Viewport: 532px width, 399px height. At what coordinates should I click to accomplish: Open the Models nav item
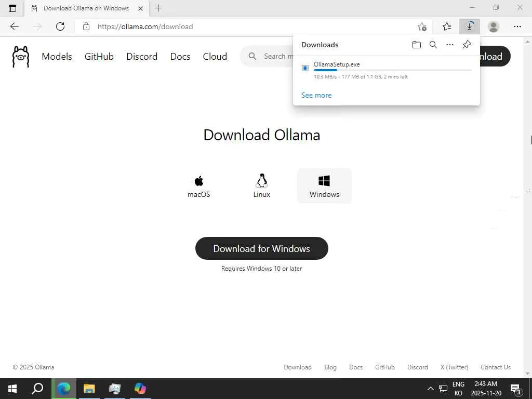[x=57, y=56]
